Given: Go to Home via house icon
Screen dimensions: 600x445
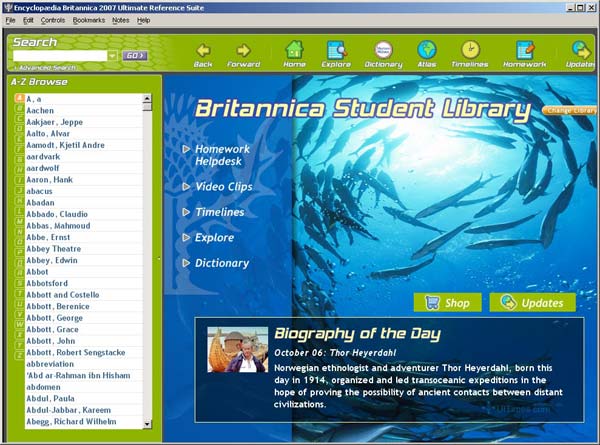Looking at the screenshot, I should pos(294,50).
